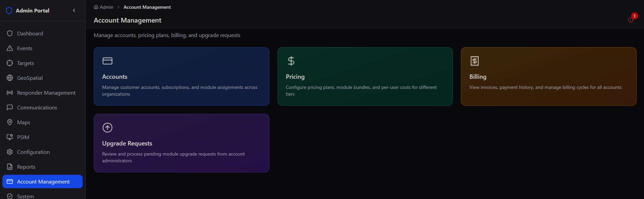The height and width of the screenshot is (199, 644).
Task: Select Maps sidebar label
Action: point(24,122)
